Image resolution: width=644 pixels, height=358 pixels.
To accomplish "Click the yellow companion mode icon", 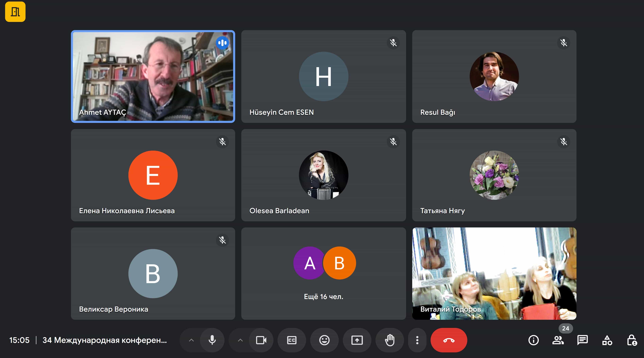I will click(15, 12).
